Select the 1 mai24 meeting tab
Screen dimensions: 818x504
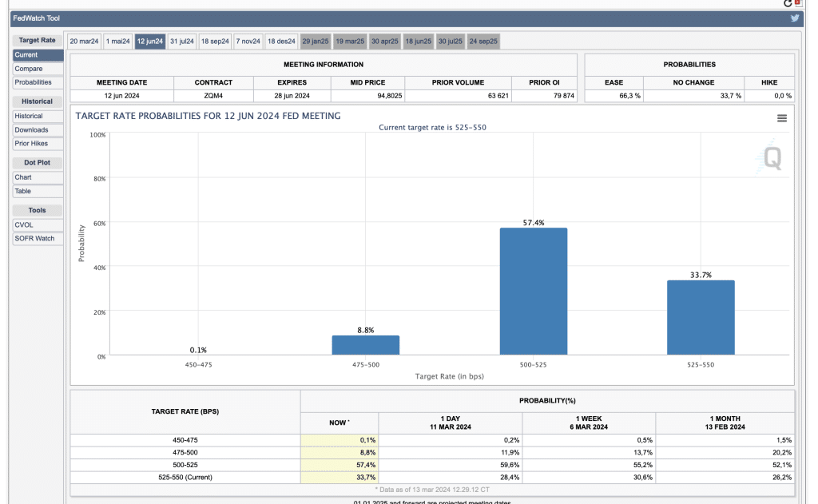(x=118, y=42)
